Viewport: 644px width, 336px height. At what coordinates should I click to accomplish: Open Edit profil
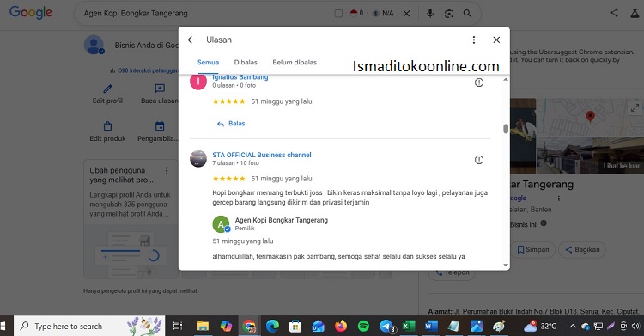coord(107,95)
